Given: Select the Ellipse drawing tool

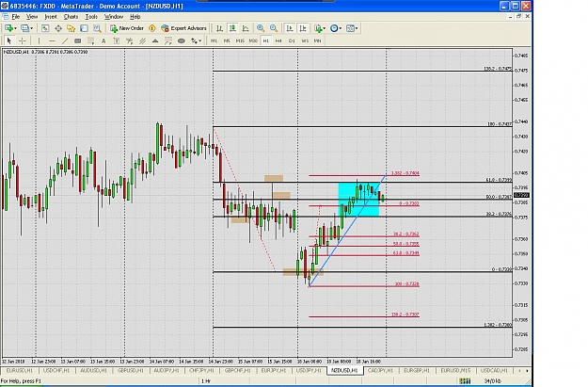Looking at the screenshot, I should pyautogui.click(x=182, y=40).
